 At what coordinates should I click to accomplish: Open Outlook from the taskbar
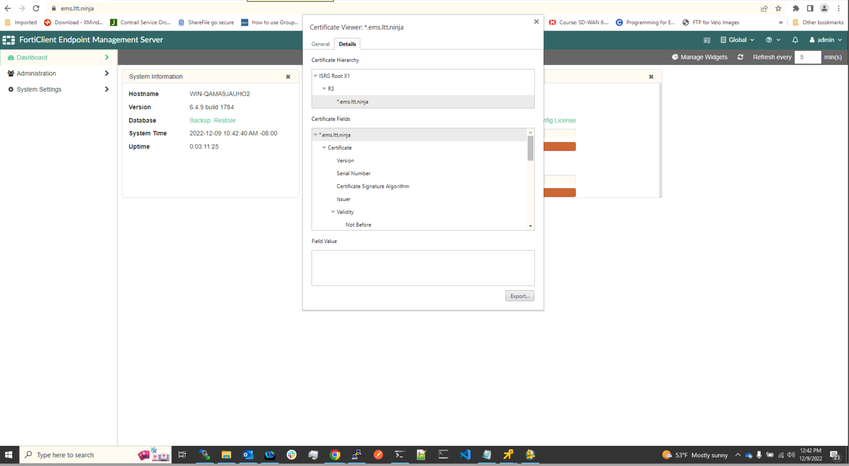248,455
